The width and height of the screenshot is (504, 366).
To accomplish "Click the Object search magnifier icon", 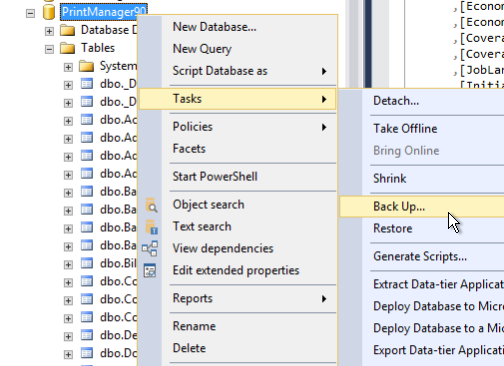I will (151, 205).
